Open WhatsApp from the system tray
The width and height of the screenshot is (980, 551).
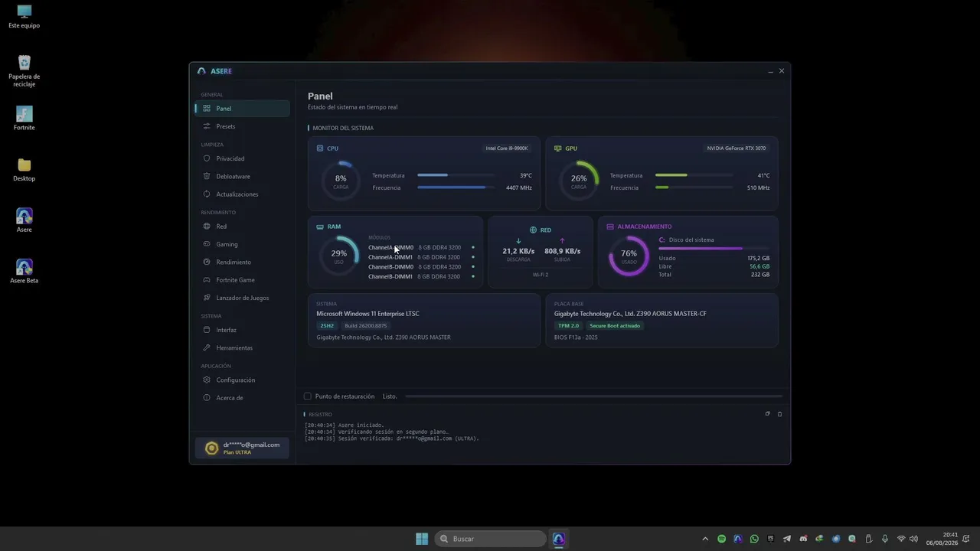[x=754, y=539]
